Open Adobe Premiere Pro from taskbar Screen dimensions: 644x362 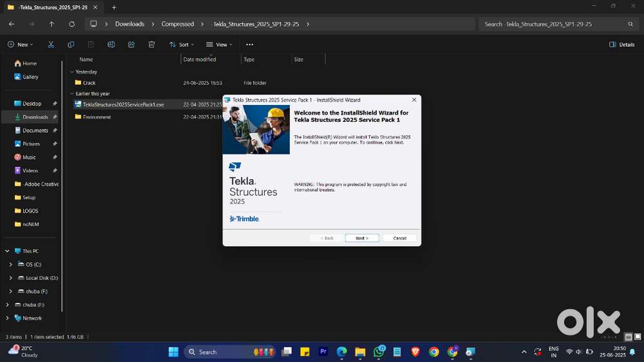pyautogui.click(x=323, y=352)
